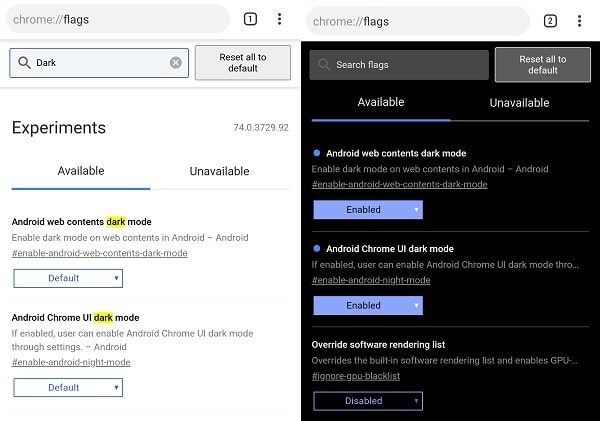Open #enable-android-web-contents-dark-mode link in light window
This screenshot has height=421, width=600.
point(99,253)
